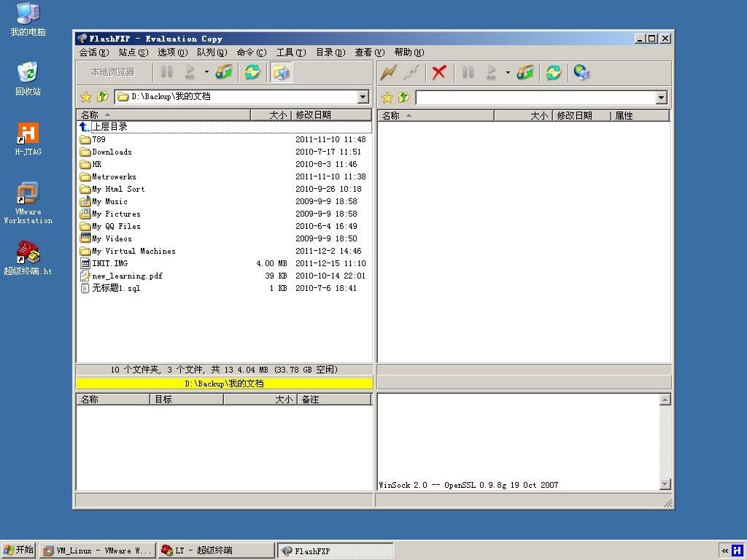Open the 队列(Q) menu
This screenshot has height=560, width=747.
click(x=212, y=52)
